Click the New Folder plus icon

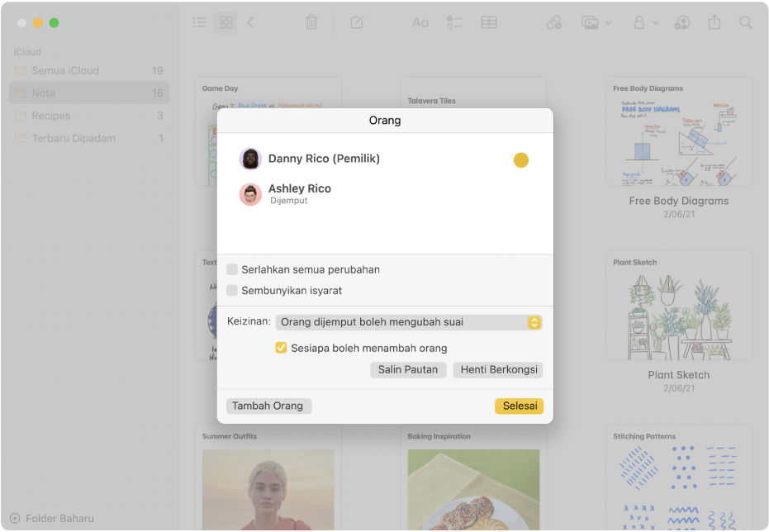[15, 518]
